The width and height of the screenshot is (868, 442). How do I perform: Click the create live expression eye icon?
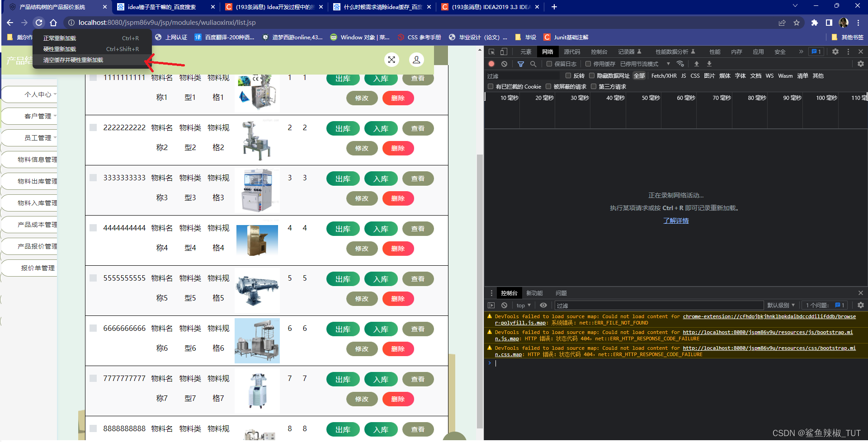543,306
